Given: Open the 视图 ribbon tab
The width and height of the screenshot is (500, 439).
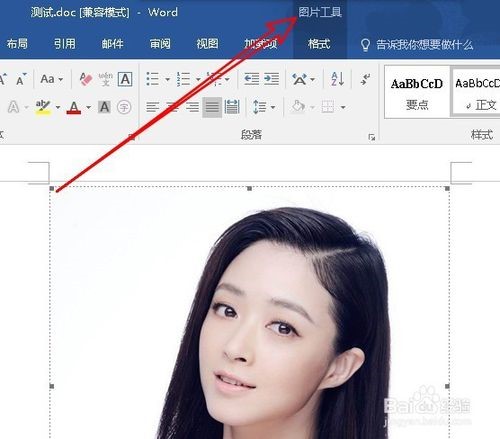Looking at the screenshot, I should click(x=207, y=44).
